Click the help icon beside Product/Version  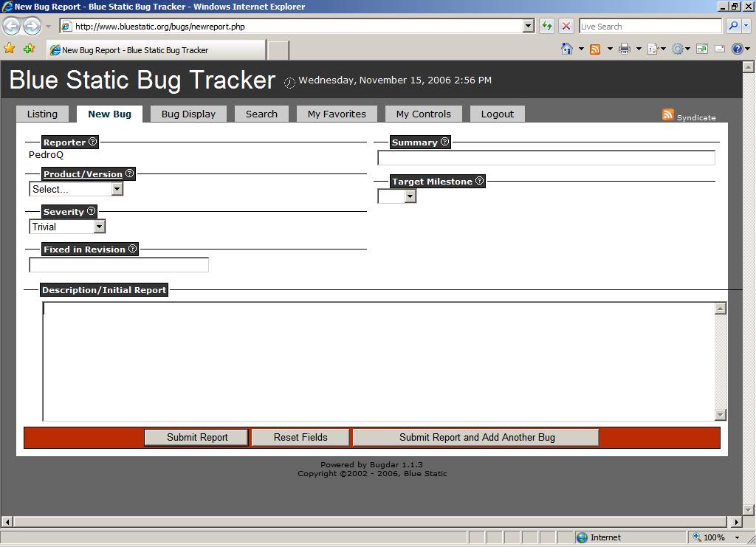point(129,173)
